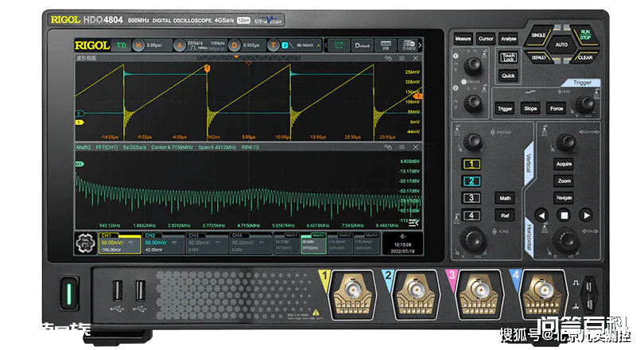Open the orange A acquisition icon
The height and width of the screenshot is (350, 644).
(180, 45)
